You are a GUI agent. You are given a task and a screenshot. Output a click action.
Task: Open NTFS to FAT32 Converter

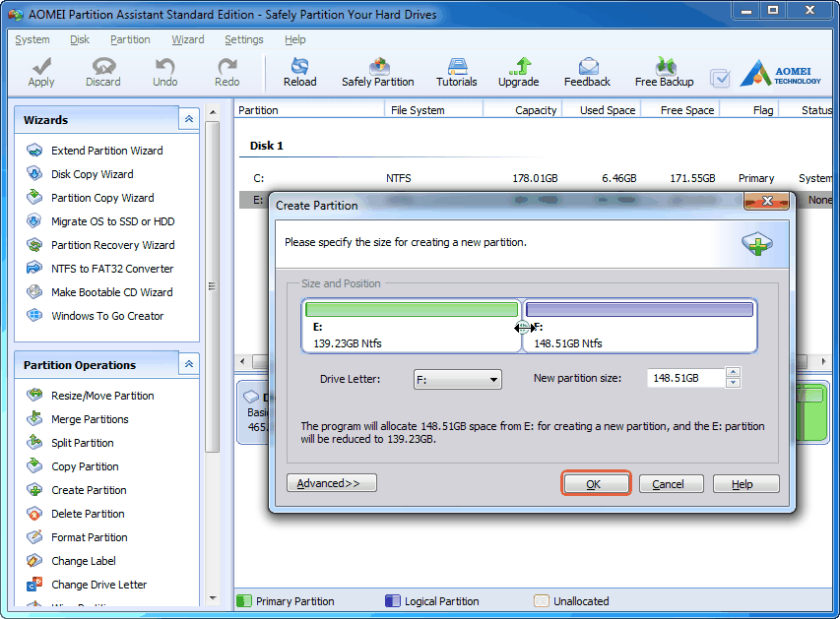112,269
